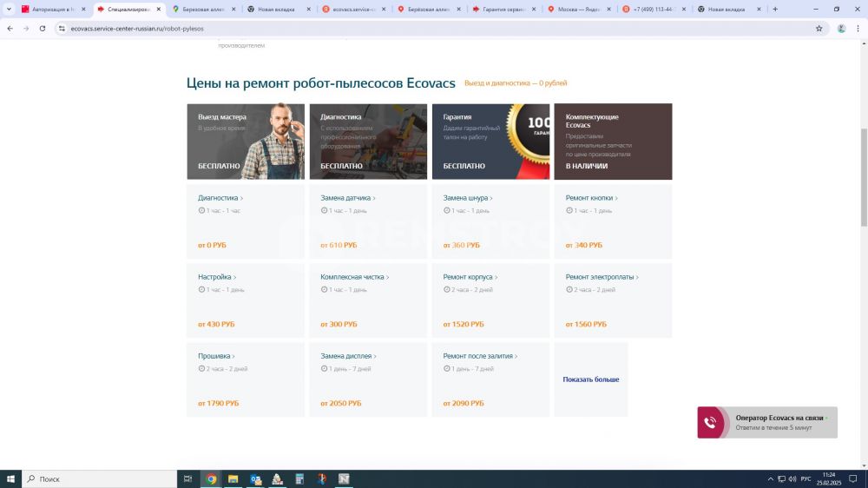Open Outlook from the taskbar
Image resolution: width=868 pixels, height=488 pixels.
(255, 478)
